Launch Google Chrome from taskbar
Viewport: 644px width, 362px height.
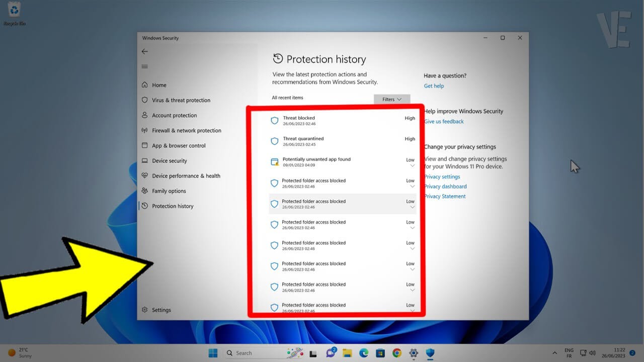397,353
